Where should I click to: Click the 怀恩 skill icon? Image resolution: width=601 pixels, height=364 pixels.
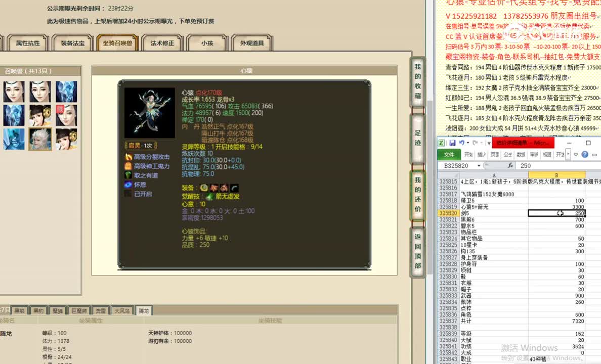128,184
